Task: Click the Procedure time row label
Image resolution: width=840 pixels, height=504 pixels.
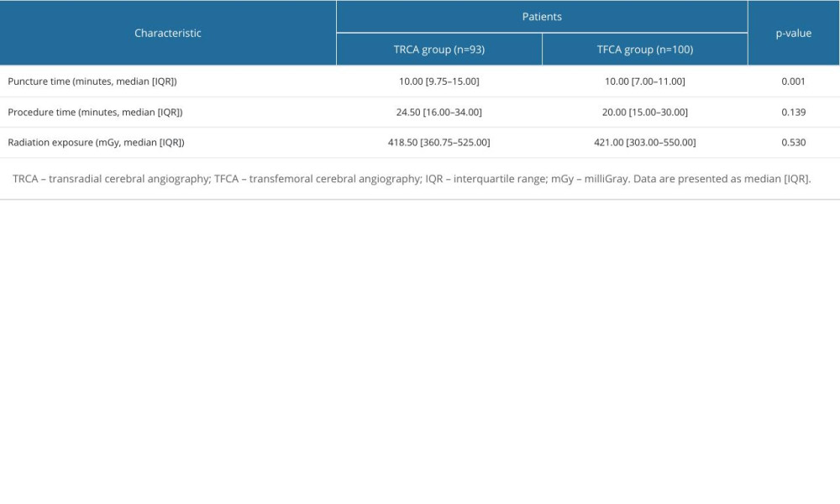Action: point(95,112)
